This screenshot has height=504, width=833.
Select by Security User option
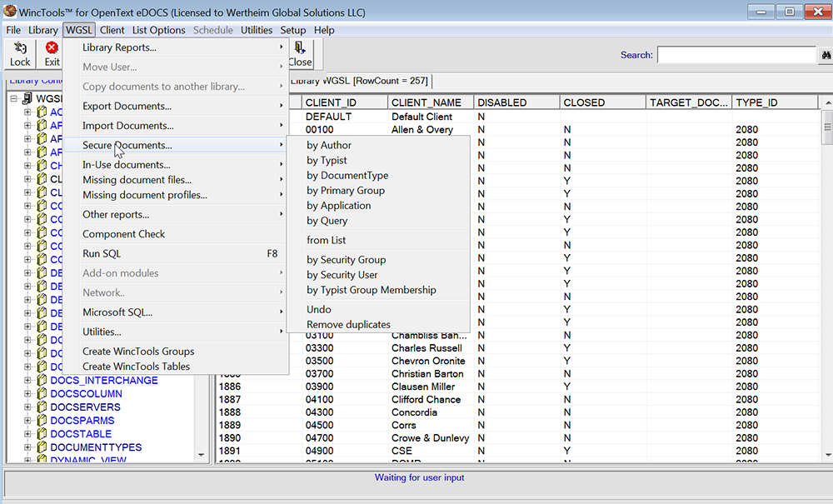[x=377, y=275]
